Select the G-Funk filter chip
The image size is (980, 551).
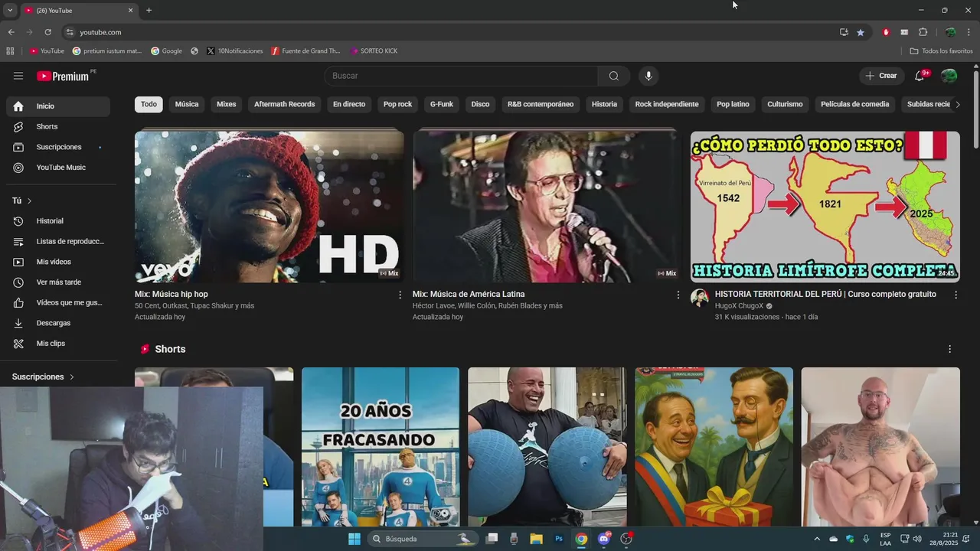442,104
